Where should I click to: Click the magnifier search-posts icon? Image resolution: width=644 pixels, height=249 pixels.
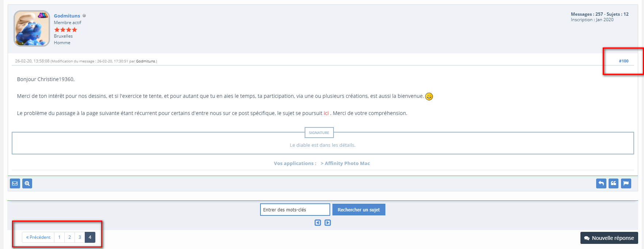point(27,183)
